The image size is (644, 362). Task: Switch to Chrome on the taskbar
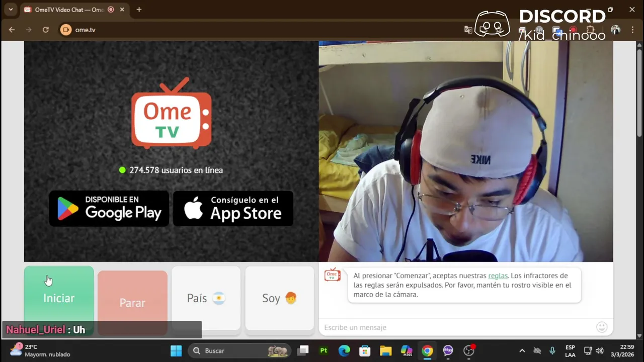[427, 350]
